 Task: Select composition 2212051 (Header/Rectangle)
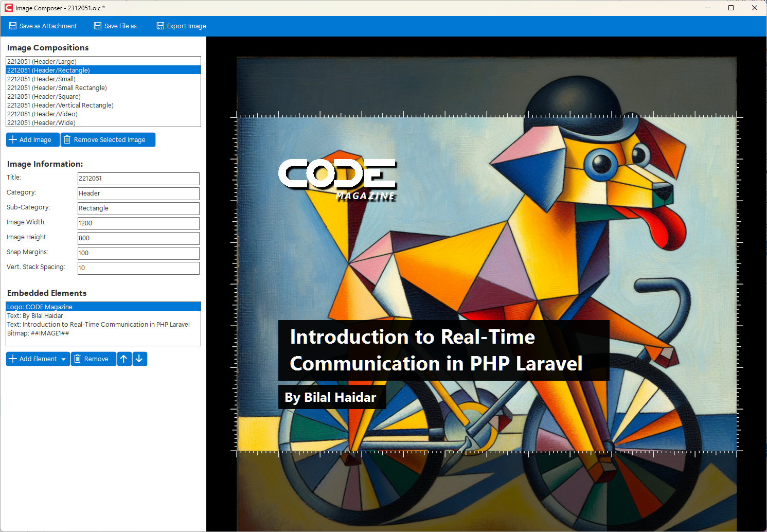point(103,70)
